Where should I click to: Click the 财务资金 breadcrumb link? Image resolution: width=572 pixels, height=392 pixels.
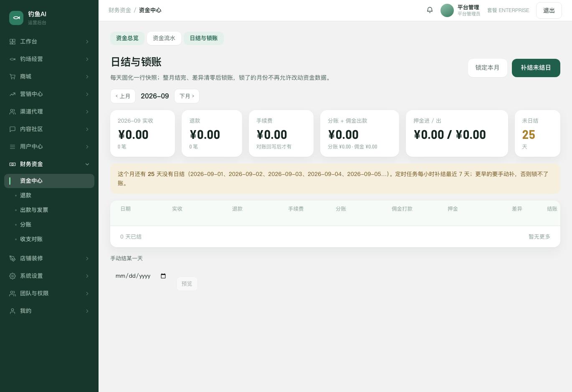click(x=120, y=10)
